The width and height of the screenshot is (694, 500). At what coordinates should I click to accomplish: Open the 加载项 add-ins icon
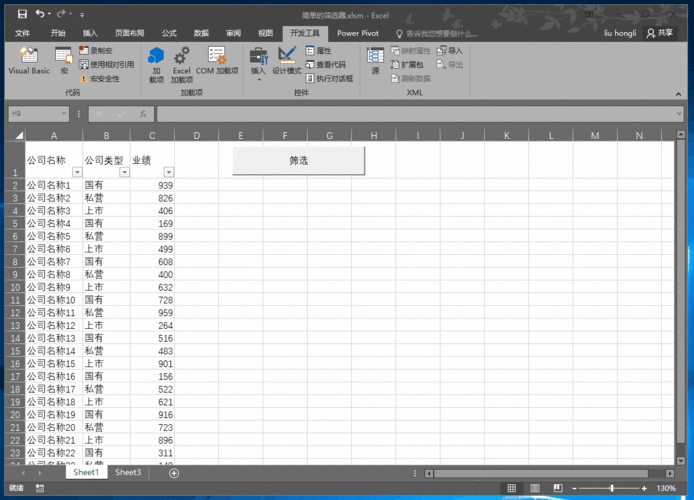[156, 62]
